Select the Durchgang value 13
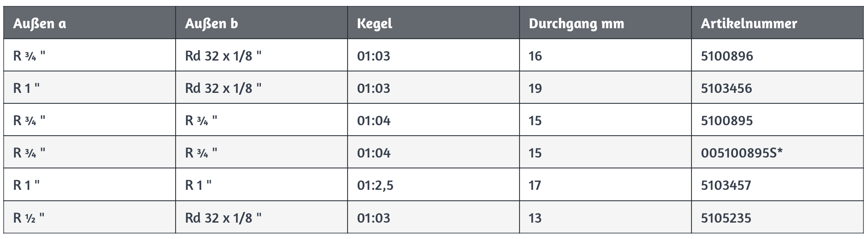The height and width of the screenshot is (239, 868). (535, 218)
